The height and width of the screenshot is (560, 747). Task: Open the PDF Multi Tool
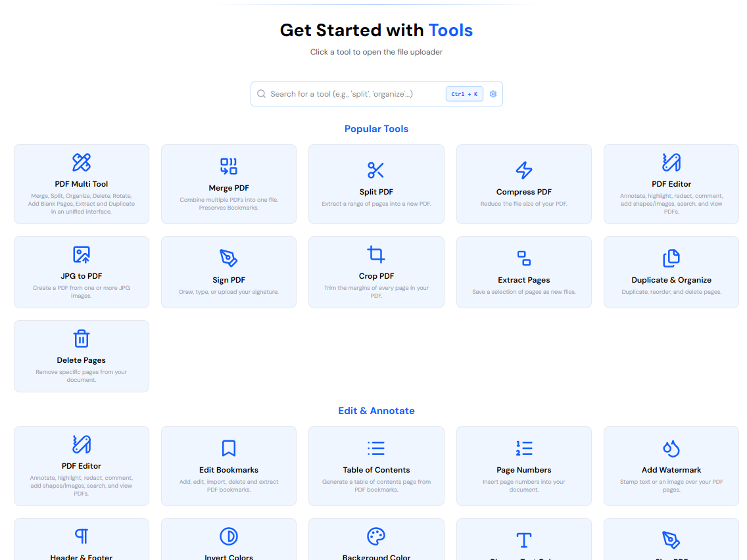pyautogui.click(x=81, y=184)
